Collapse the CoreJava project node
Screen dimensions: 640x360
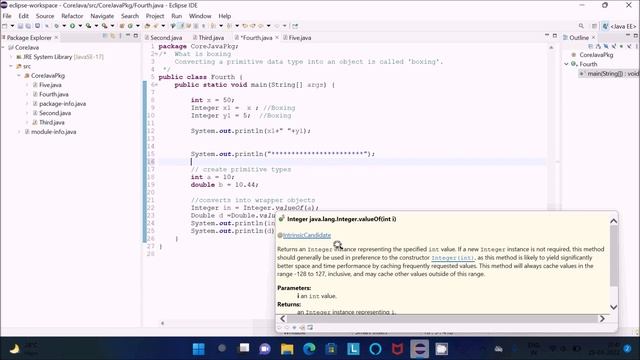(3, 47)
